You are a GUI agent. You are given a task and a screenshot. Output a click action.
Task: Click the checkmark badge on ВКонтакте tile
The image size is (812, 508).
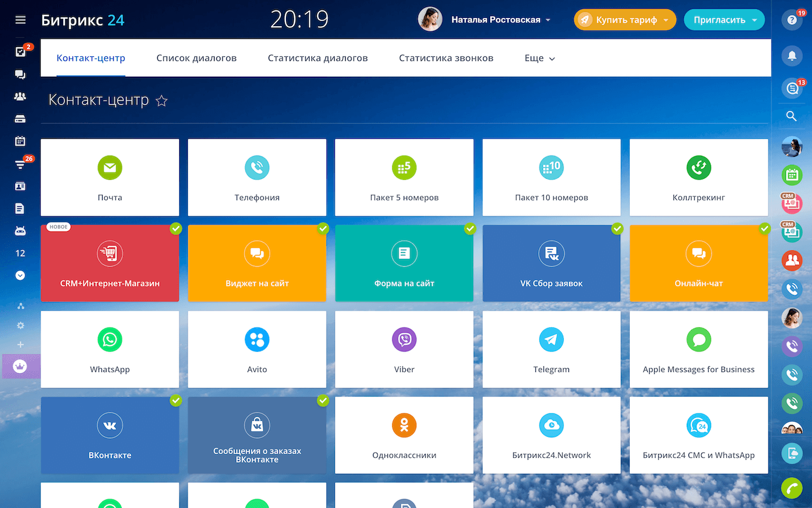[176, 401]
